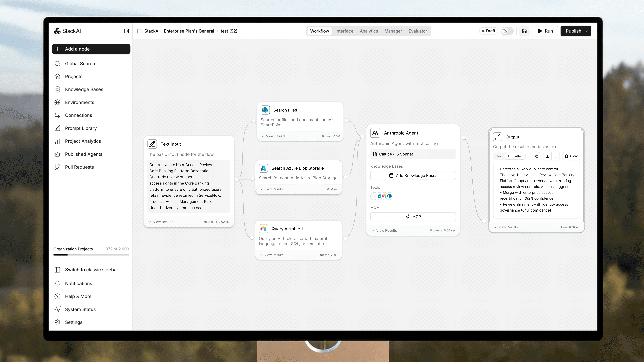The image size is (644, 362).
Task: Toggle the visibility switch beside Draft
Action: (x=507, y=31)
